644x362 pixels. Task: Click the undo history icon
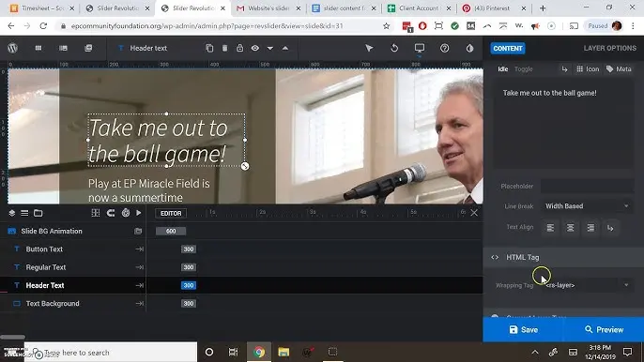click(x=394, y=48)
